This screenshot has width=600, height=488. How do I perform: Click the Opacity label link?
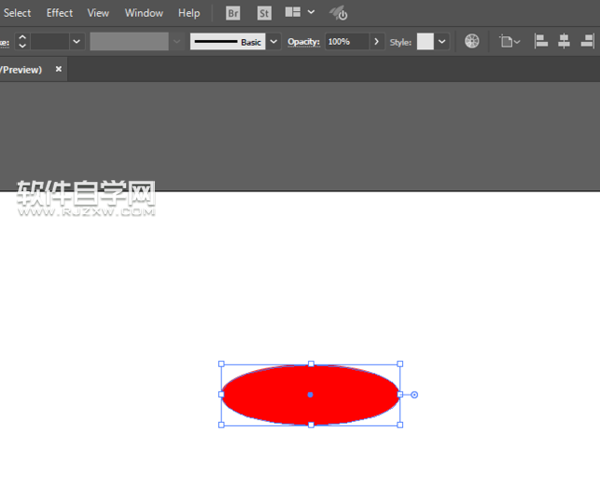tap(303, 42)
